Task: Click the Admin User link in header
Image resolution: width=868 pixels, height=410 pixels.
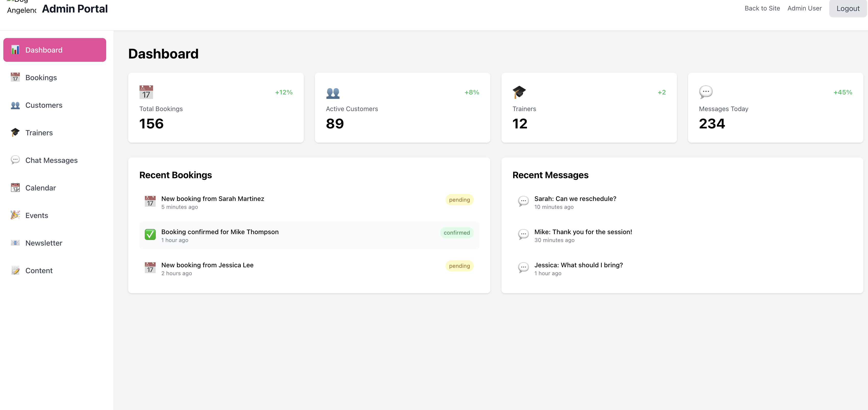Action: tap(804, 8)
